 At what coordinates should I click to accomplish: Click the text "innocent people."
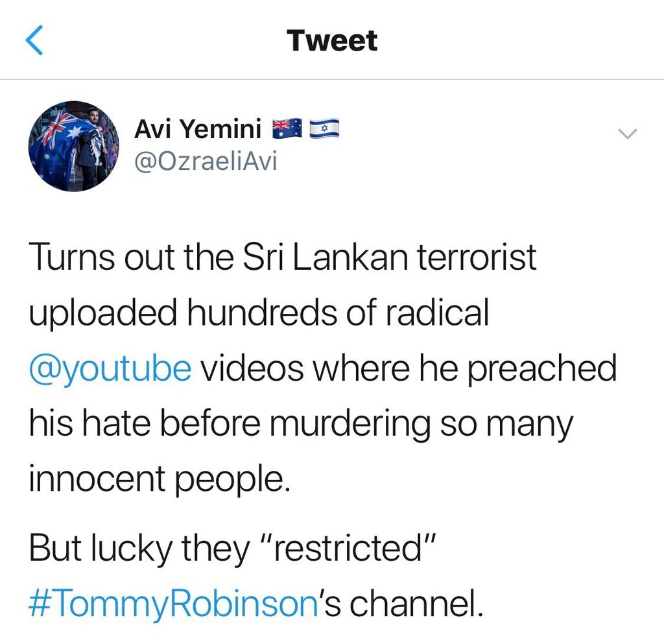158,480
